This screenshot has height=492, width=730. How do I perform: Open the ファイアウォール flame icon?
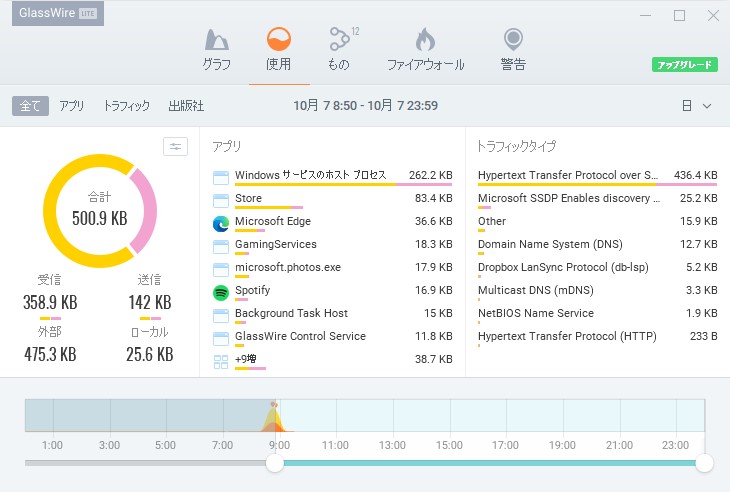tap(425, 39)
